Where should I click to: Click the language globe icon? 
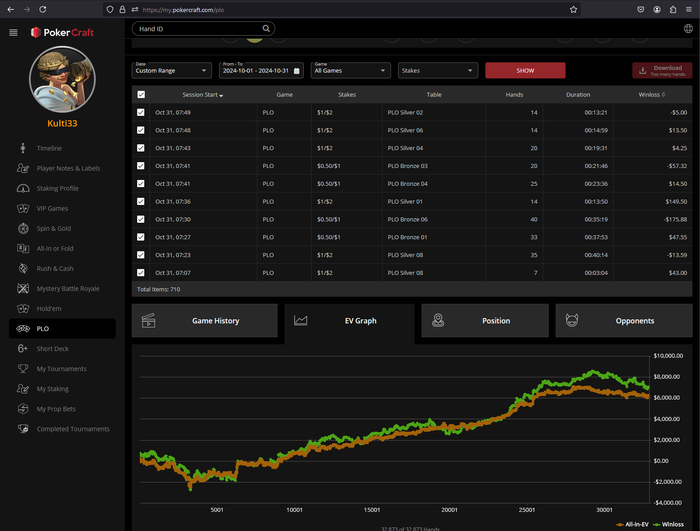coord(688,29)
